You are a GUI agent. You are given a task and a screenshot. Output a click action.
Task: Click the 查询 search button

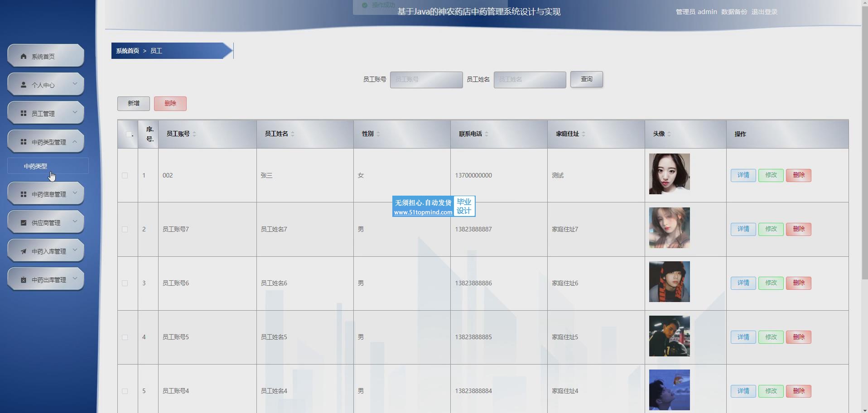587,79
